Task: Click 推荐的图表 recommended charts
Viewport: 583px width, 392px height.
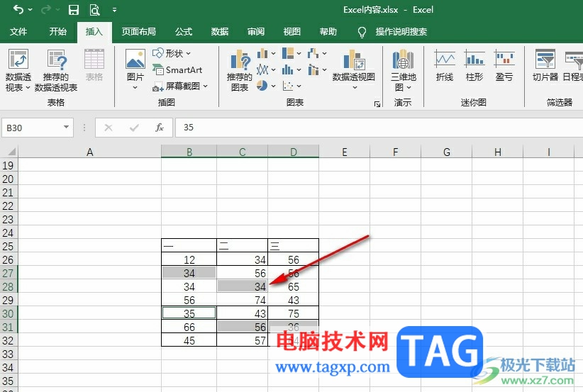Action: click(240, 71)
